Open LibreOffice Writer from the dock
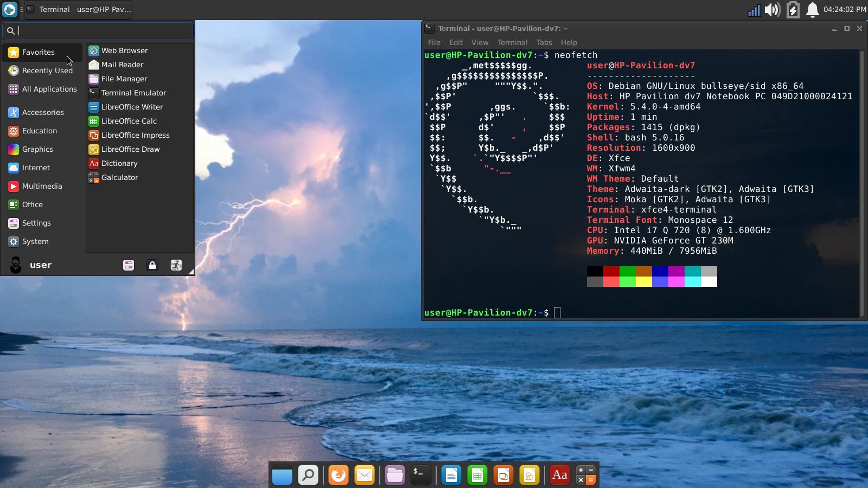This screenshot has height=488, width=868. (x=451, y=474)
